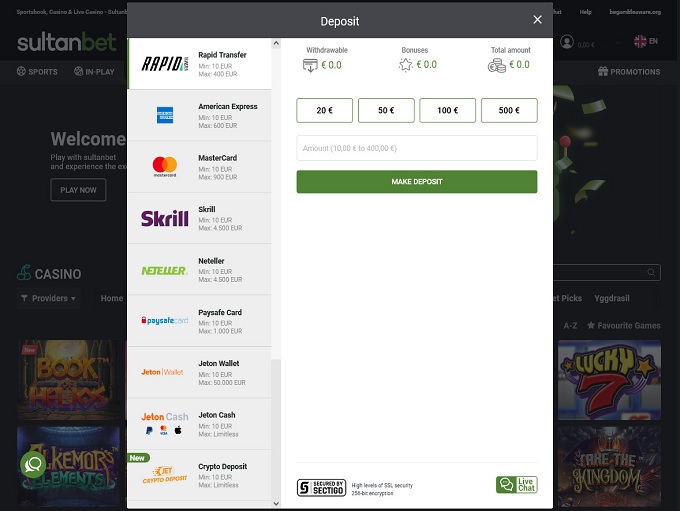The width and height of the screenshot is (680, 511).
Task: Click the payment list scroll down arrow
Action: 276,504
